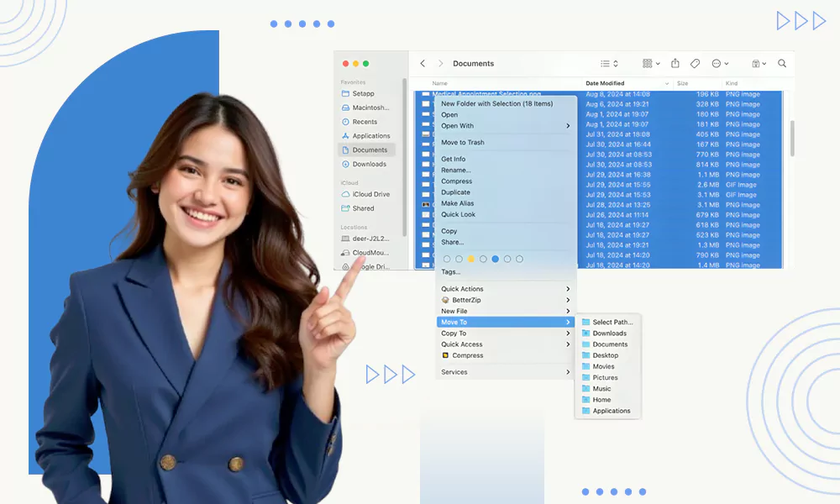
Task: Click the 2.6 MB GIF Image row
Action: click(598, 185)
